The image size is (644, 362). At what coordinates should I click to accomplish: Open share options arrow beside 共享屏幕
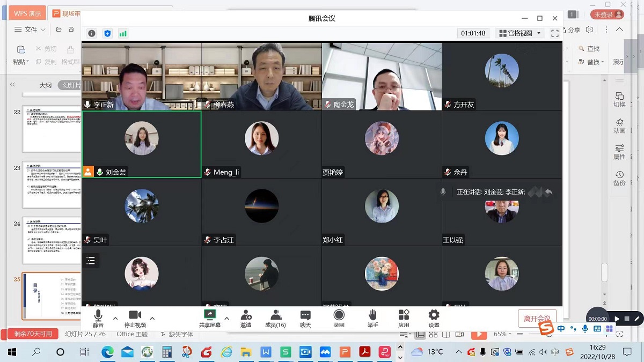(x=226, y=318)
